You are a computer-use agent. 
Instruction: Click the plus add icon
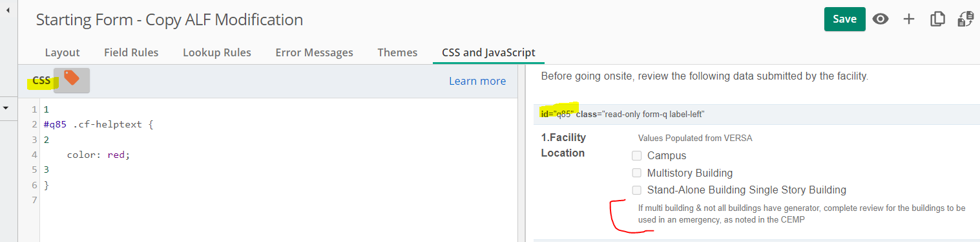[909, 19]
